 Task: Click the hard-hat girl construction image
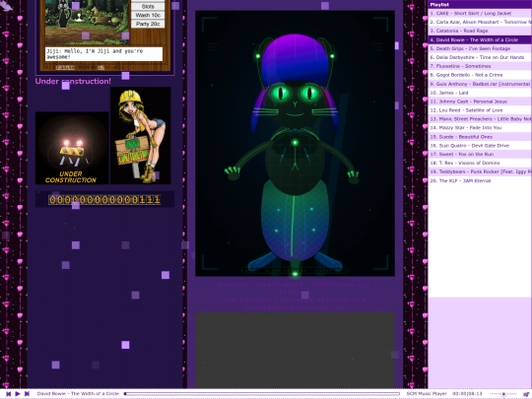pos(141,136)
